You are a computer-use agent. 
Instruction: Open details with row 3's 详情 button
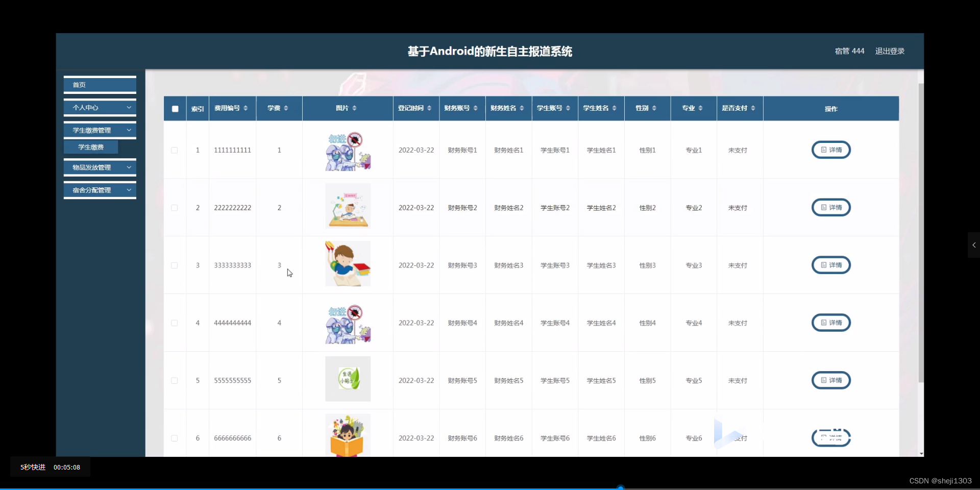pos(831,265)
